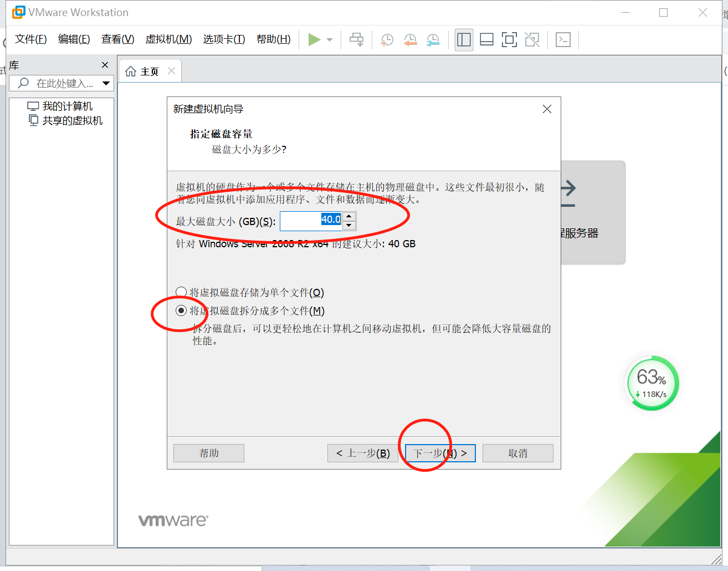Click the 帮助 button in the wizard
This screenshot has height=571, width=728.
click(x=209, y=453)
